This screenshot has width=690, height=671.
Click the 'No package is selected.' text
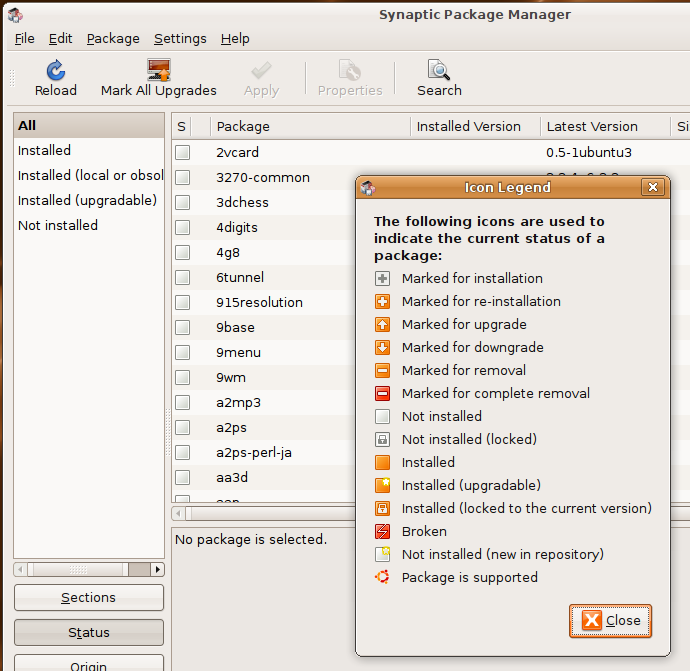251,539
